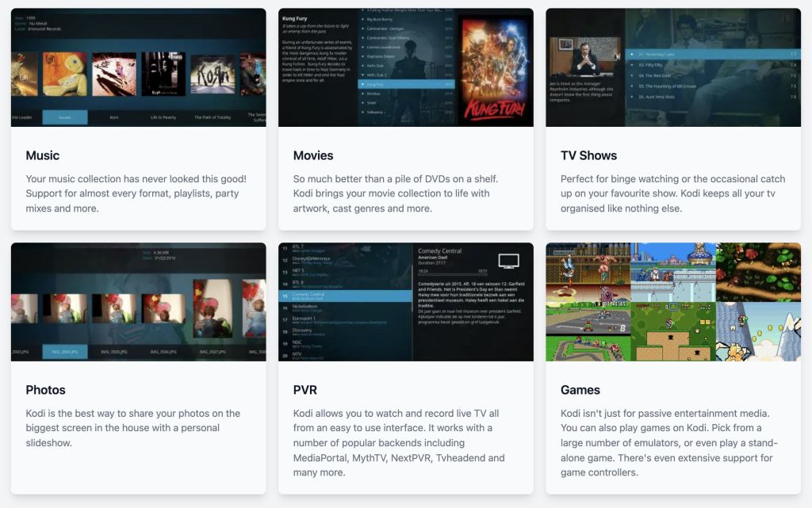Click the description starting 'Kodi isn't just for passive'
812x508 pixels.
(x=669, y=443)
